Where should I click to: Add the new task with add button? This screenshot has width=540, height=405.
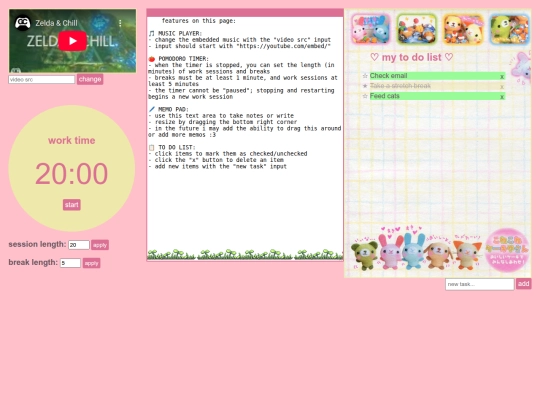point(523,284)
